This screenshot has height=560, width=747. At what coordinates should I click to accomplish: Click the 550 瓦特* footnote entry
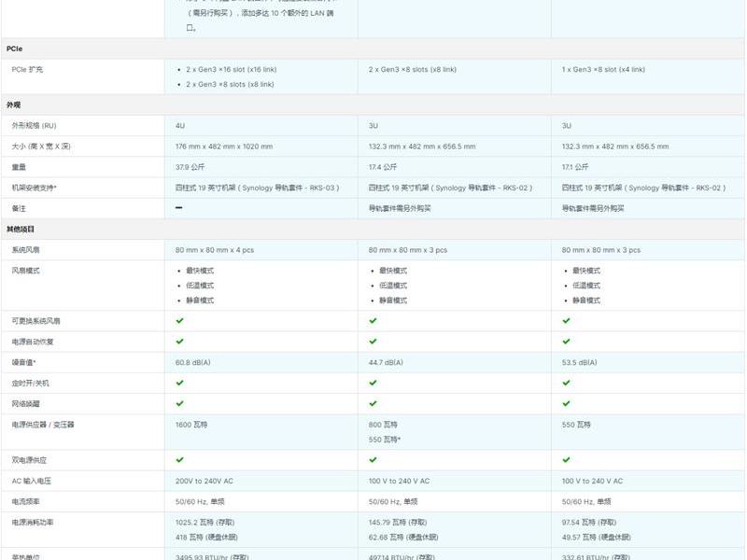point(385,439)
